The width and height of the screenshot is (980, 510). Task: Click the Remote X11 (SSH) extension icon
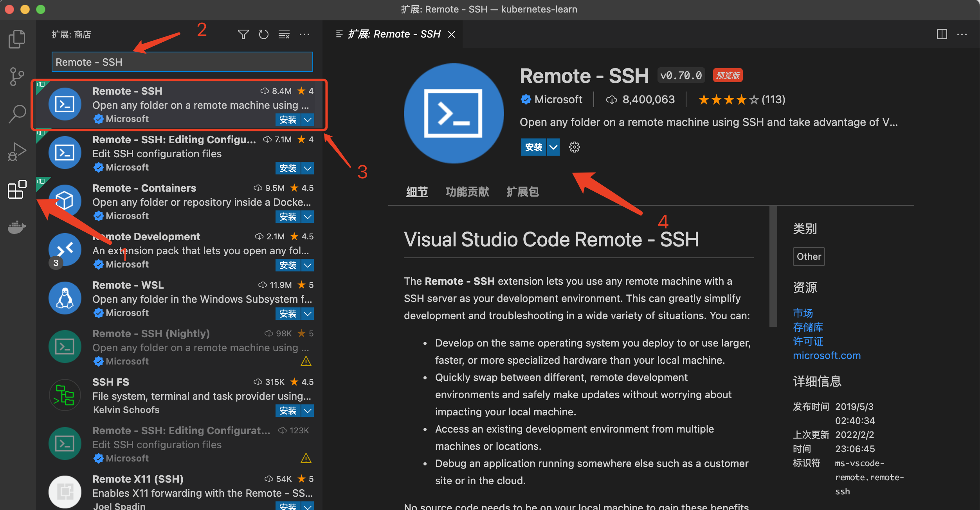pos(65,492)
